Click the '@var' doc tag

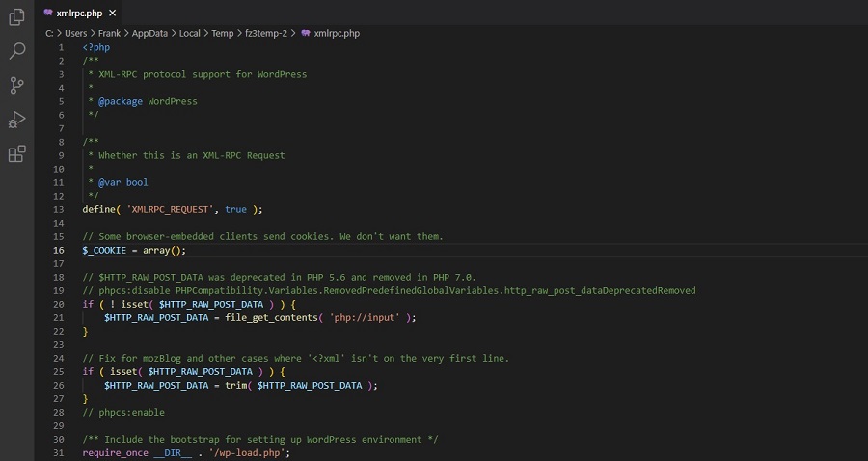pyautogui.click(x=110, y=182)
